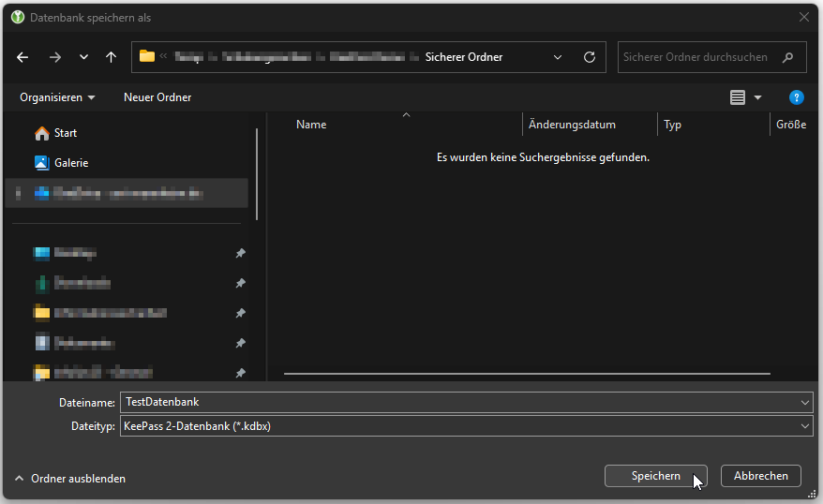Click the KeePassXC icon in title bar
This screenshot has height=504, width=823.
(x=18, y=17)
